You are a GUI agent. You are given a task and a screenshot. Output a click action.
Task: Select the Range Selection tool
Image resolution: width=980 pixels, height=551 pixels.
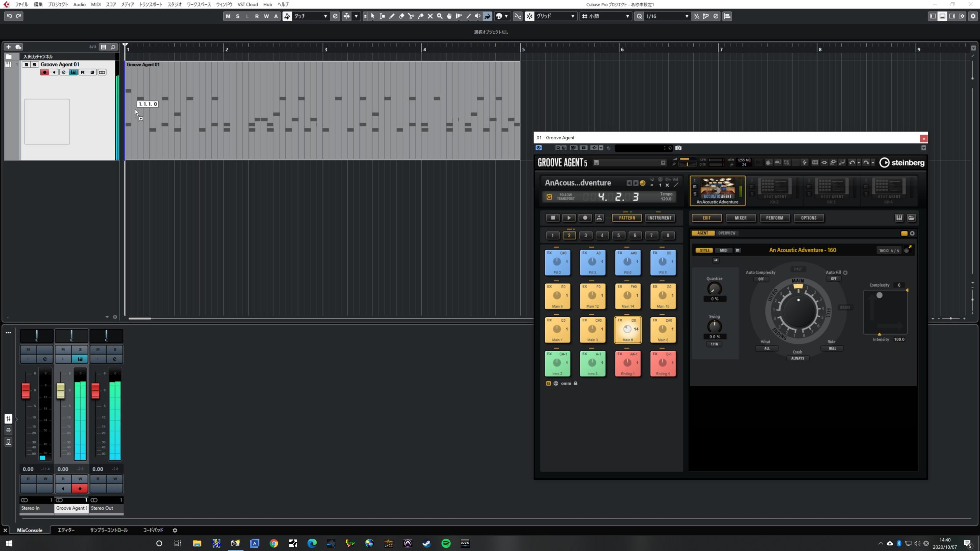382,16
